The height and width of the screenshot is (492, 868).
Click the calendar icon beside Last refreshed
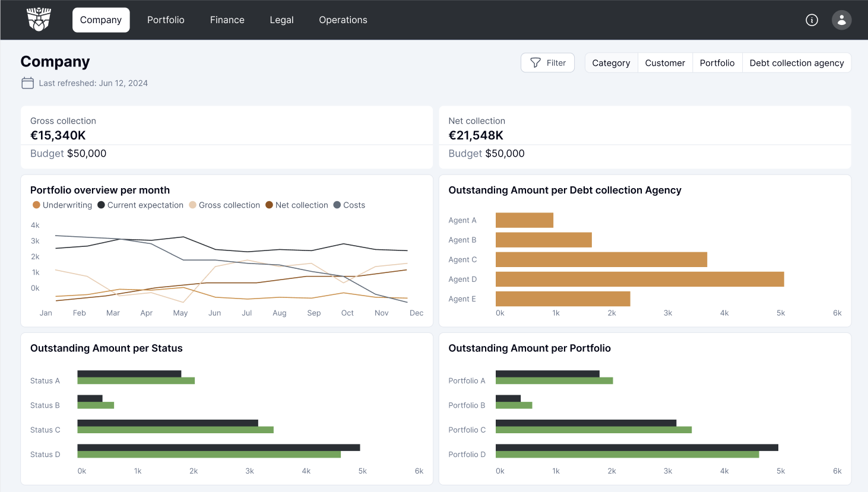click(x=27, y=83)
